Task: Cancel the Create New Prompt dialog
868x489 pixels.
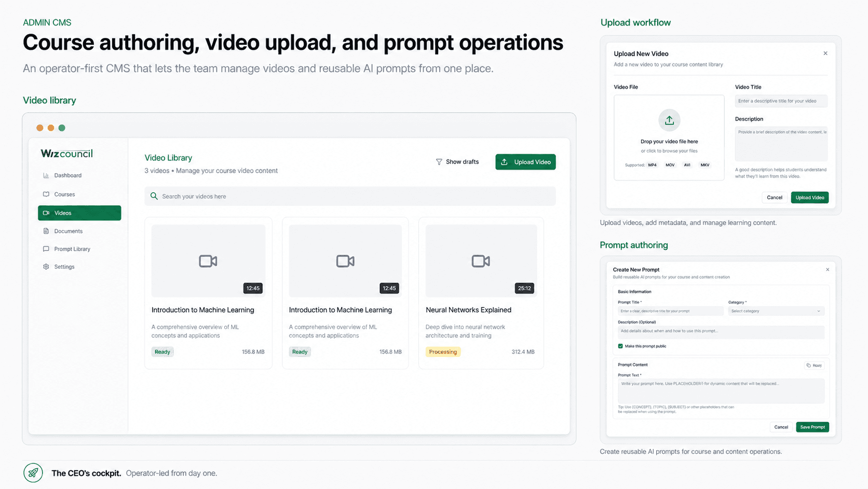Action: [x=781, y=427]
